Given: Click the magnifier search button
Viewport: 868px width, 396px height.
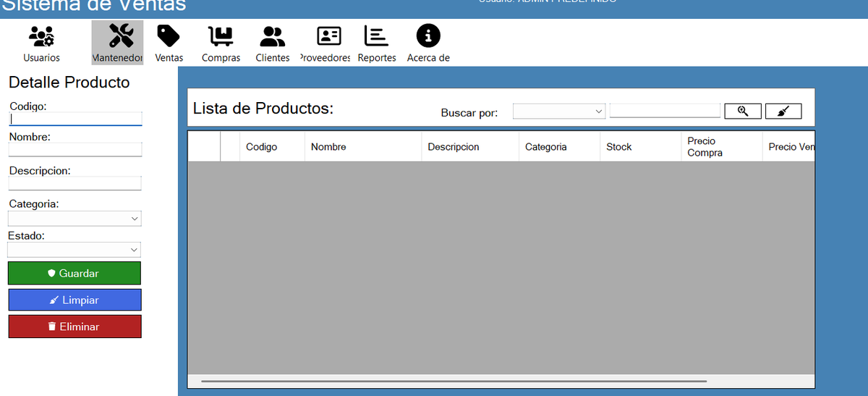Looking at the screenshot, I should pyautogui.click(x=743, y=111).
